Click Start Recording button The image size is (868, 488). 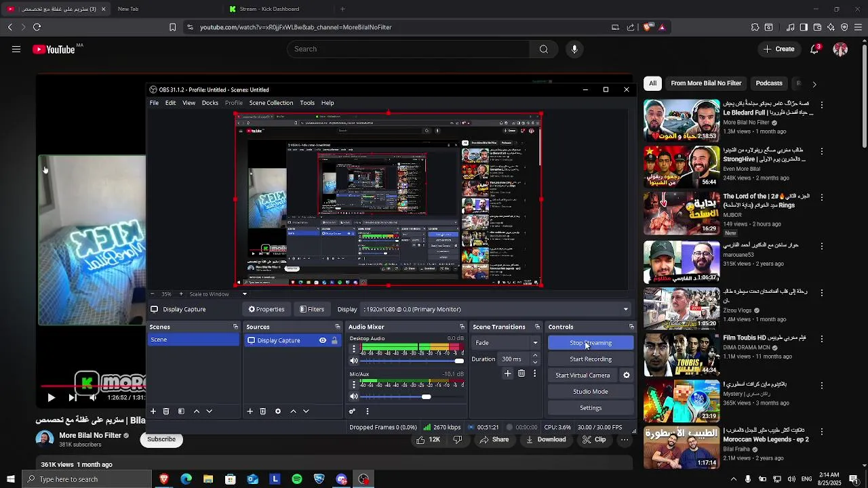[591, 359]
